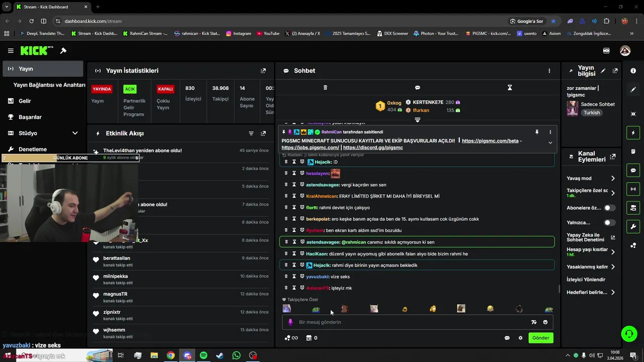Screen dimensions: 644x362
Task: Open Steam from the taskbar
Action: [x=220, y=355]
